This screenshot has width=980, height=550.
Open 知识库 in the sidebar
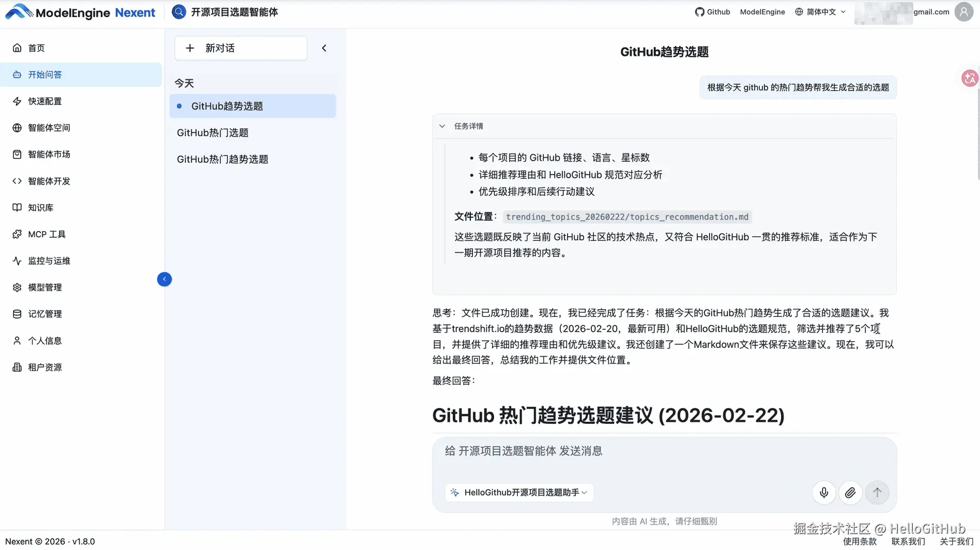[81, 207]
